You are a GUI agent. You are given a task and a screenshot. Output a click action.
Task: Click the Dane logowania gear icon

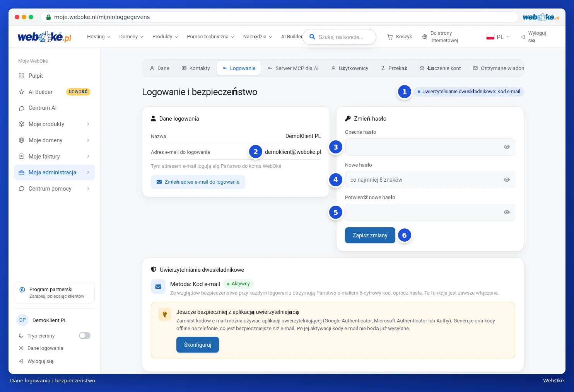coord(21,348)
